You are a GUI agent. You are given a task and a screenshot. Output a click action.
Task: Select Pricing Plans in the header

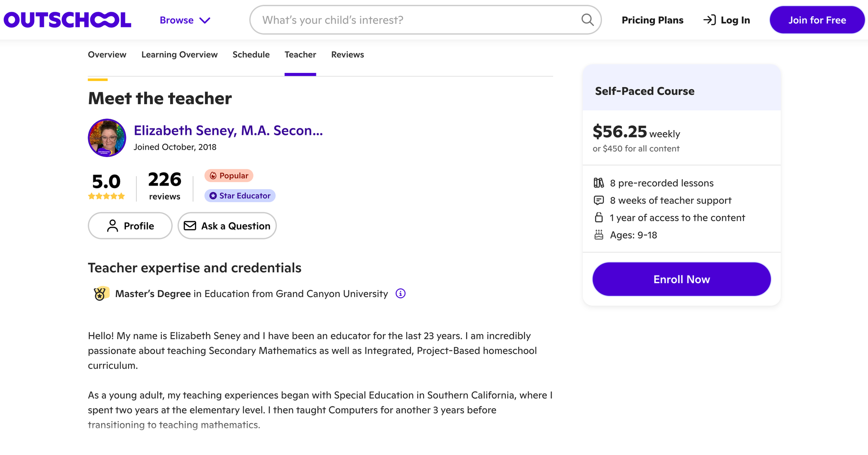[652, 20]
